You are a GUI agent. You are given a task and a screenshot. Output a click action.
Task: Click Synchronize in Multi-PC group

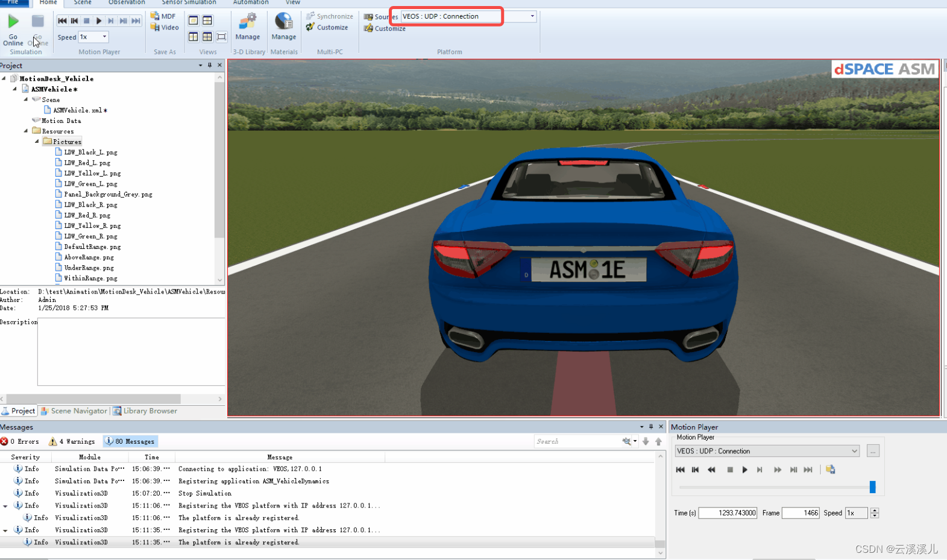click(x=329, y=16)
